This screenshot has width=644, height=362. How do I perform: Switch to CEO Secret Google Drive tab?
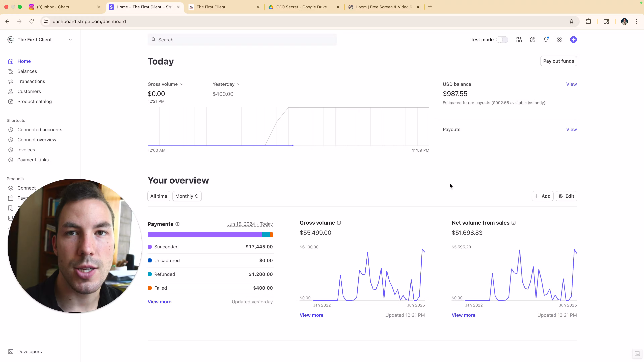click(301, 7)
